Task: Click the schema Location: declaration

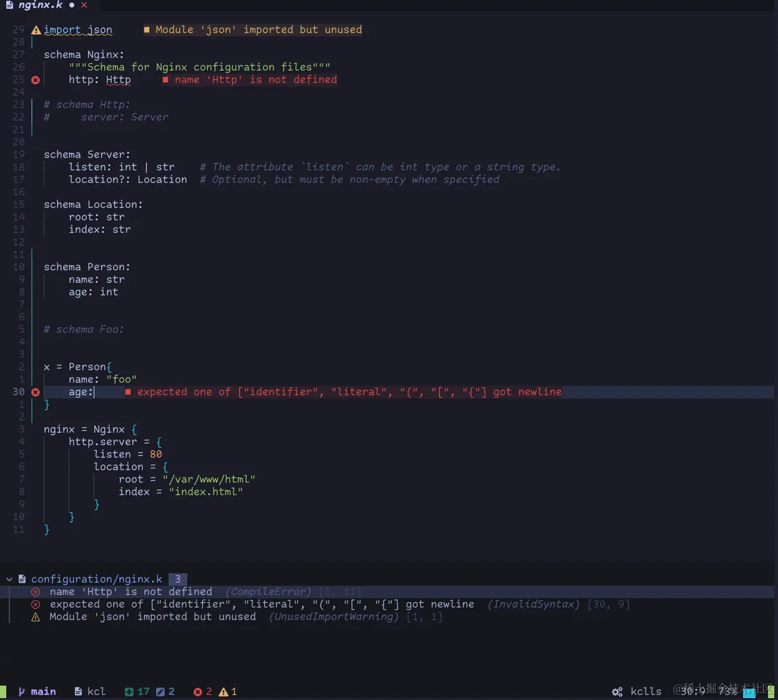Action: click(94, 205)
